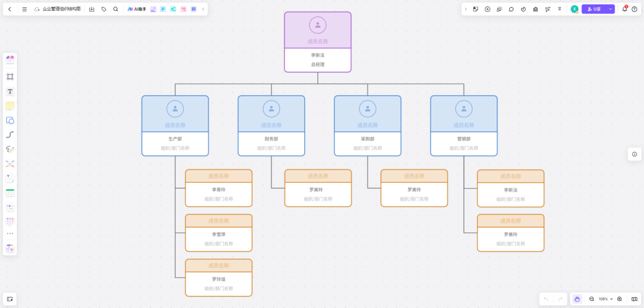Expand the share button dropdown arrow
The height and width of the screenshot is (308, 644).
tap(610, 9)
